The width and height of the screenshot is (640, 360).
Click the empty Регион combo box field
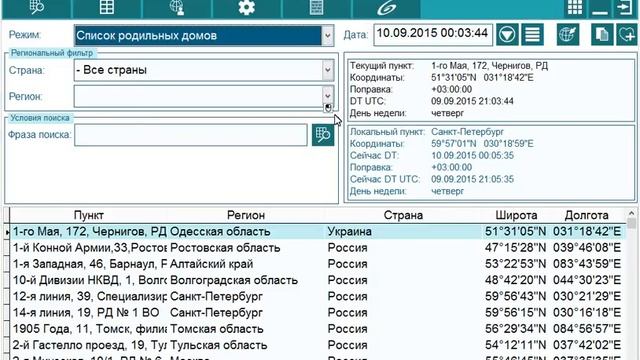(198, 96)
